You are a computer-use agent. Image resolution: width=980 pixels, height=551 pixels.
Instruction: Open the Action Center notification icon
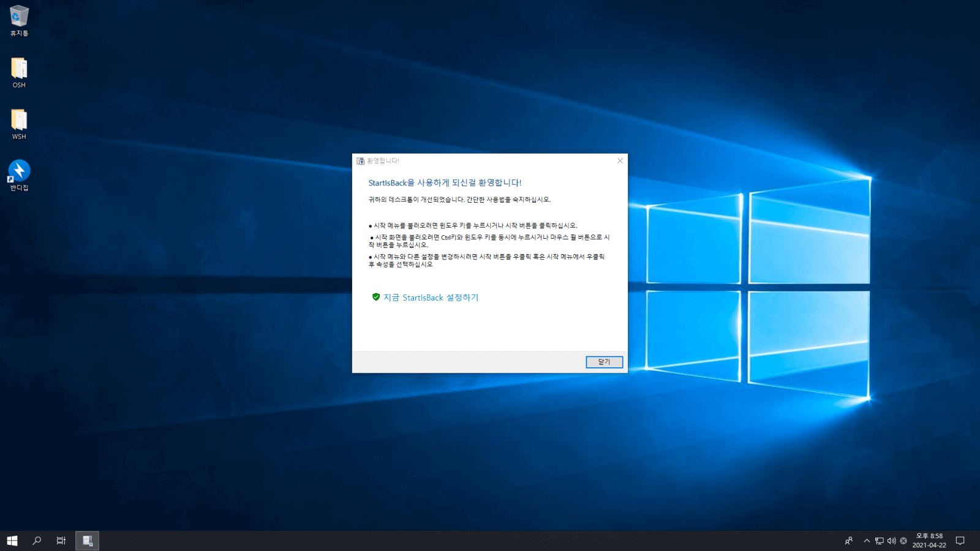coord(960,541)
